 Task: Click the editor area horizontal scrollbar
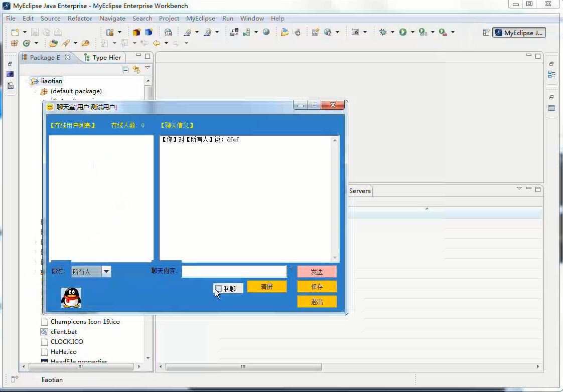(x=243, y=366)
